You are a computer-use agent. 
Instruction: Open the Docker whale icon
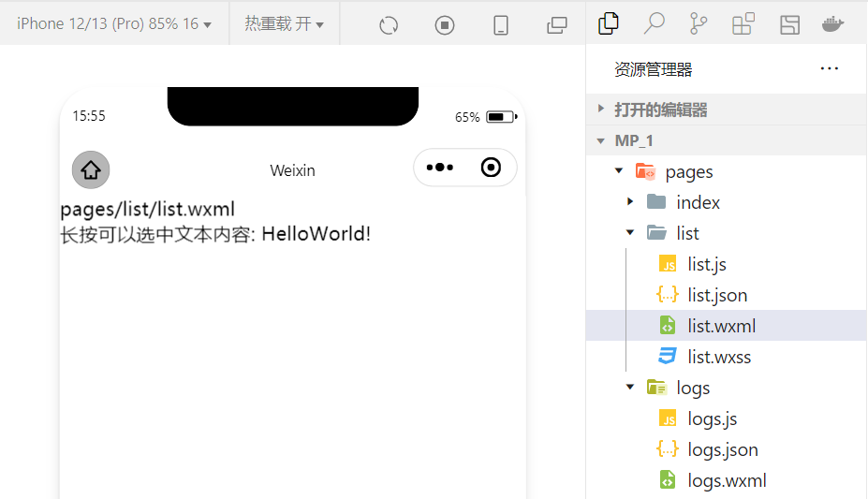tap(833, 24)
